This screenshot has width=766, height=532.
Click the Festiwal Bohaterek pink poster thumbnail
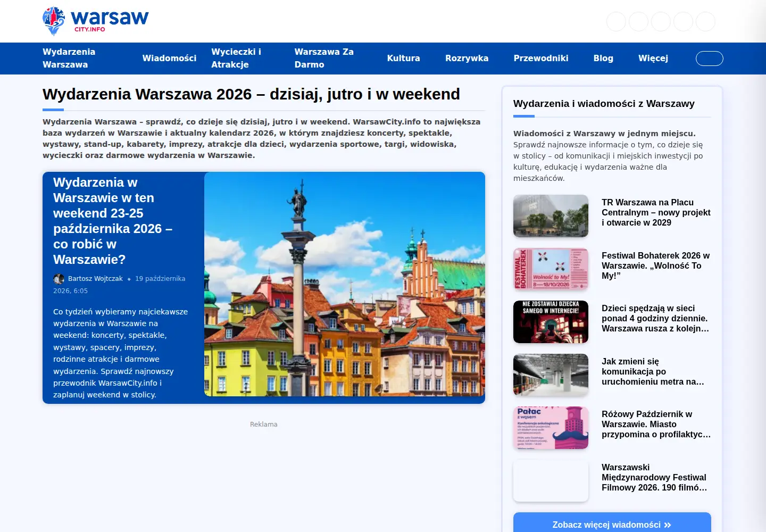click(x=551, y=269)
